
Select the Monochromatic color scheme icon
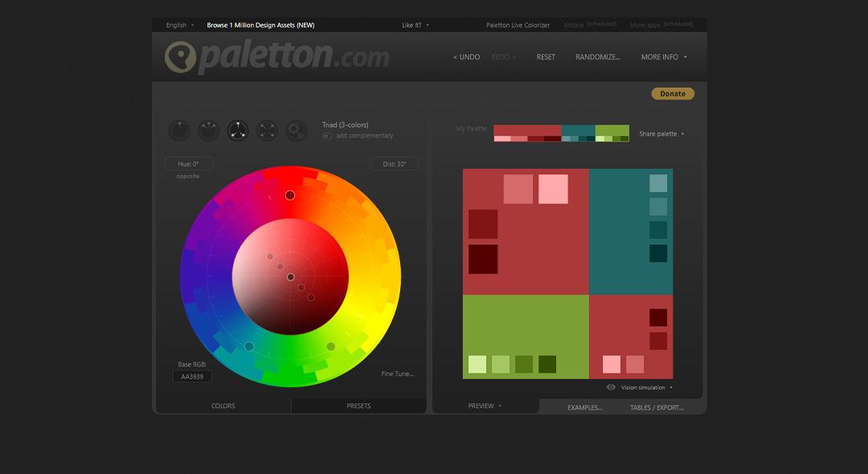[178, 130]
